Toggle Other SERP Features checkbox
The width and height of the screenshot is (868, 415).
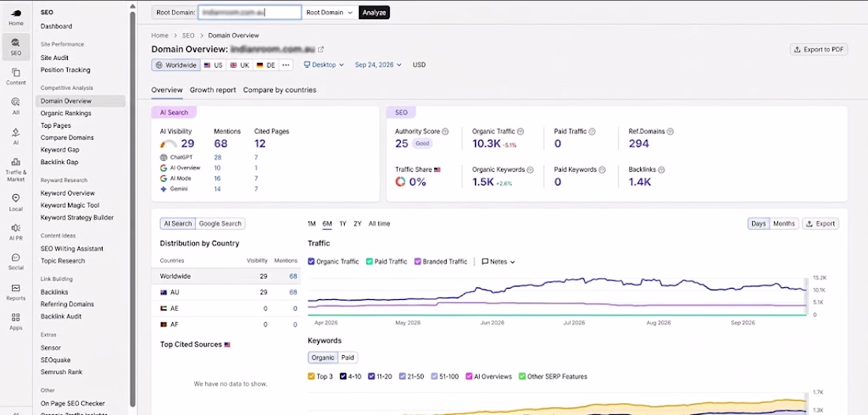pyautogui.click(x=522, y=376)
